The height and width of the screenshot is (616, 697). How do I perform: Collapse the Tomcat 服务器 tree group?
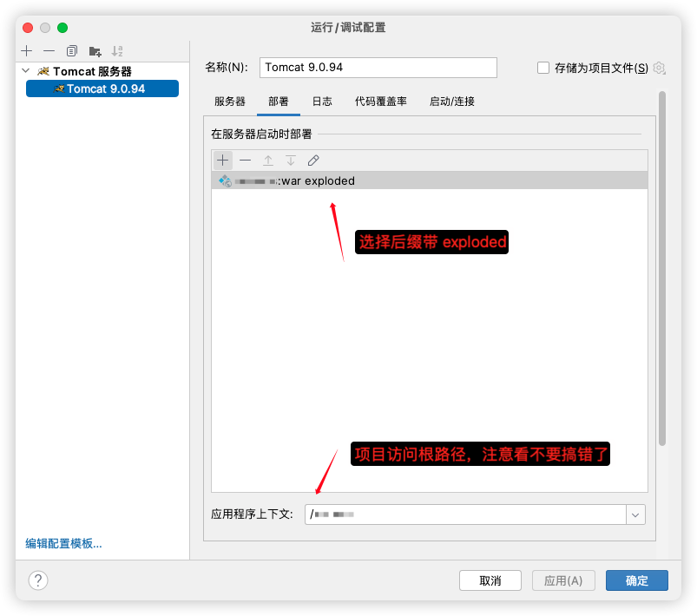pos(26,70)
